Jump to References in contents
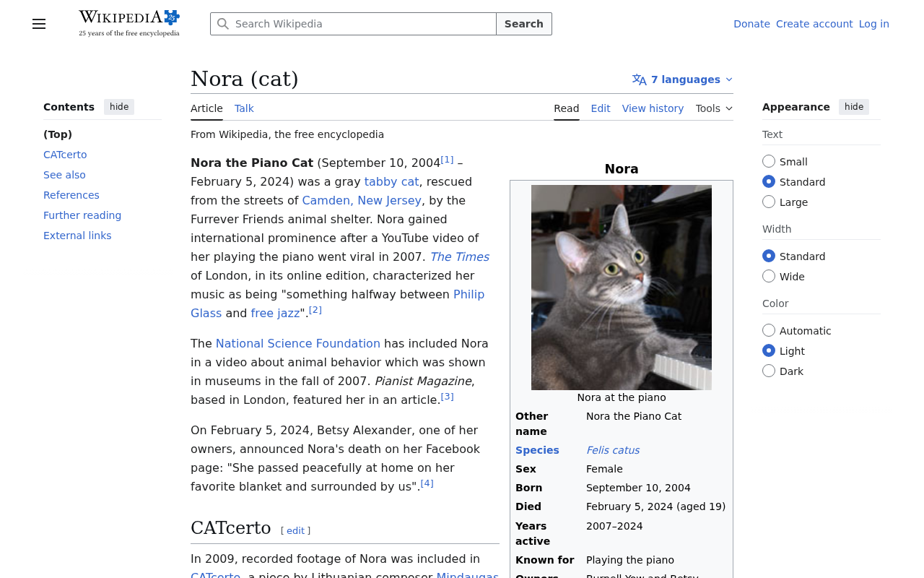This screenshot has width=924, height=578. (71, 195)
